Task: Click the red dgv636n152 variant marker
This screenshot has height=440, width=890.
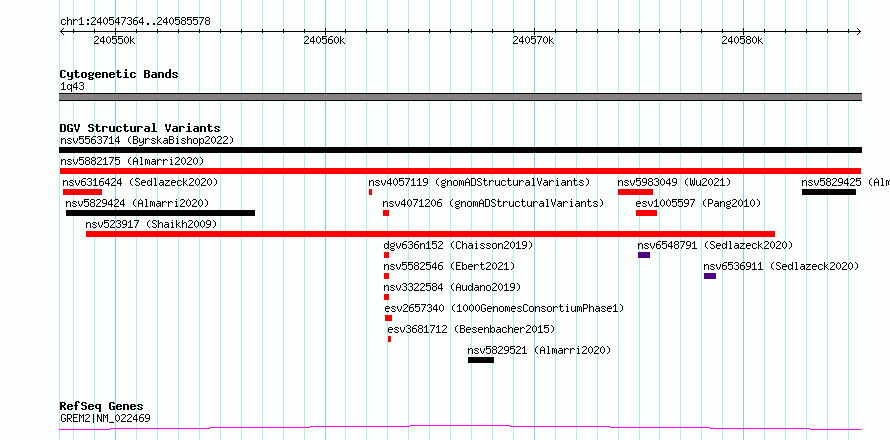Action: tap(387, 255)
